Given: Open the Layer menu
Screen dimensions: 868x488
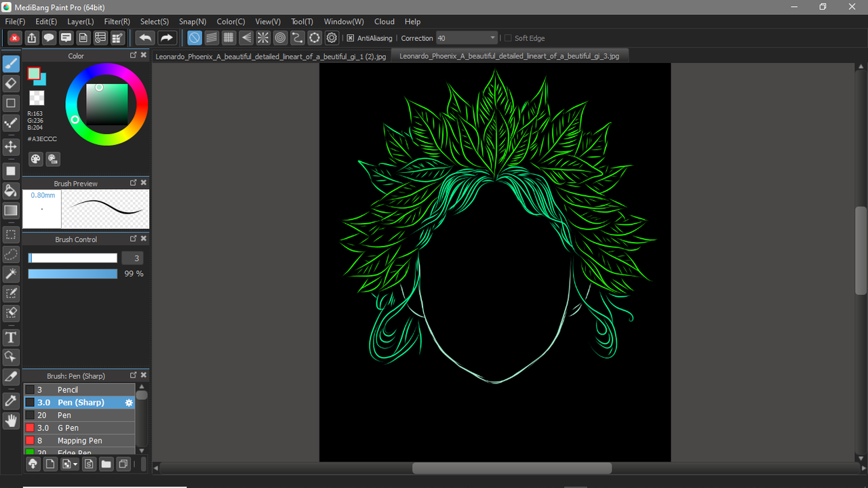Looking at the screenshot, I should click(x=81, y=22).
